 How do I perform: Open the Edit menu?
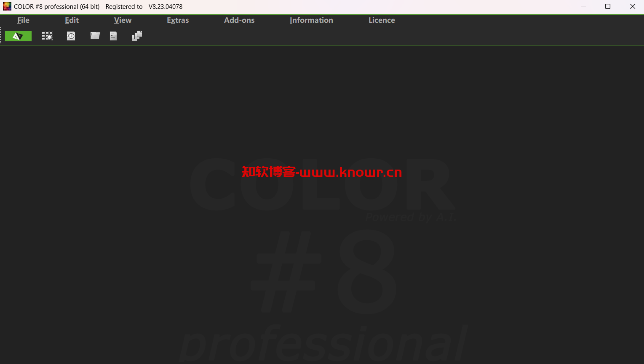click(72, 20)
